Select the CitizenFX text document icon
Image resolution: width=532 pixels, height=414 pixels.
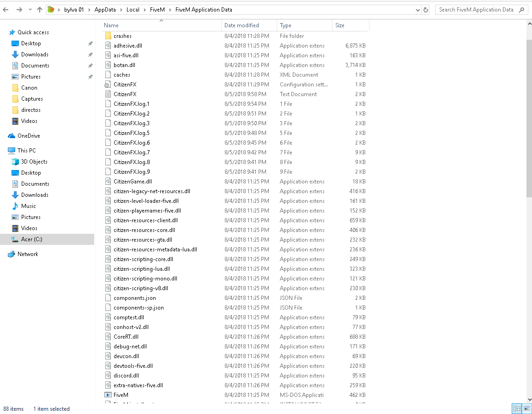(108, 94)
